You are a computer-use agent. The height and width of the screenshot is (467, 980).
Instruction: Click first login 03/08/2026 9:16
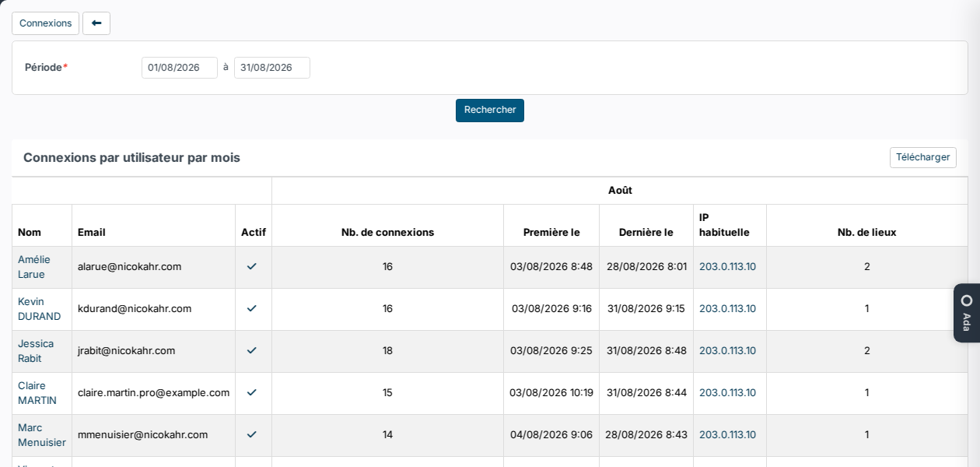(551, 308)
